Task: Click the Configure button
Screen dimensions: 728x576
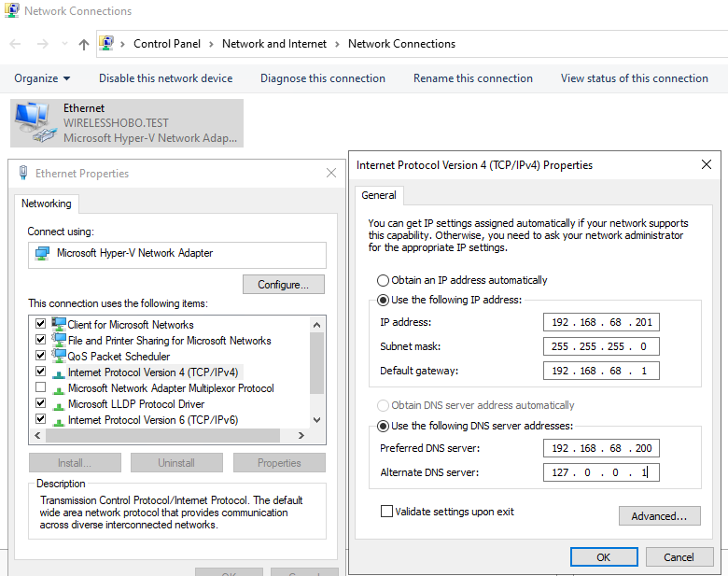Action: (x=284, y=284)
